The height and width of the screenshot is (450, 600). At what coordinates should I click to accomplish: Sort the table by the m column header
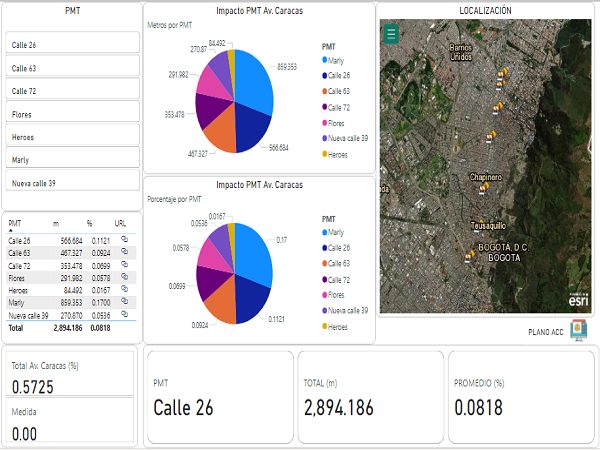pyautogui.click(x=56, y=223)
